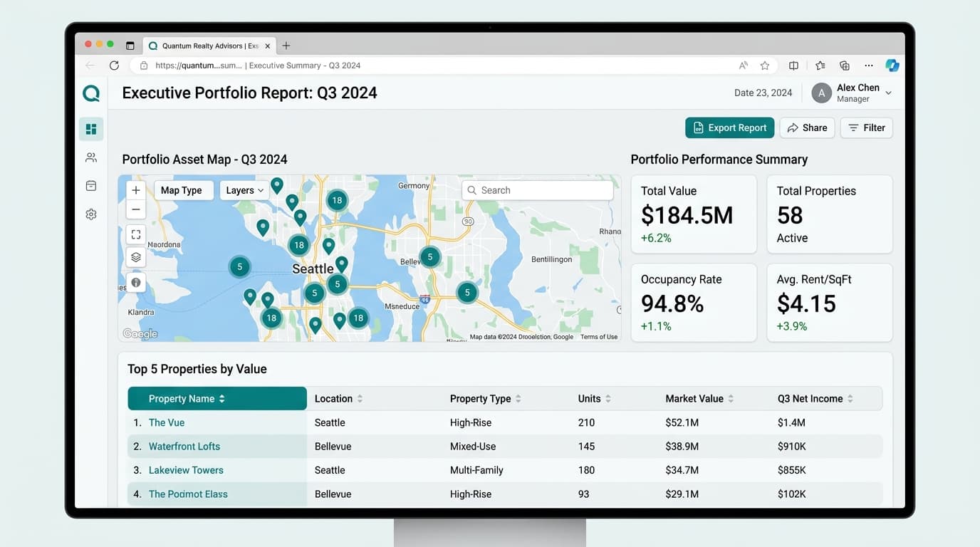Open Terms of Use map link
980x547 pixels.
[x=599, y=337]
